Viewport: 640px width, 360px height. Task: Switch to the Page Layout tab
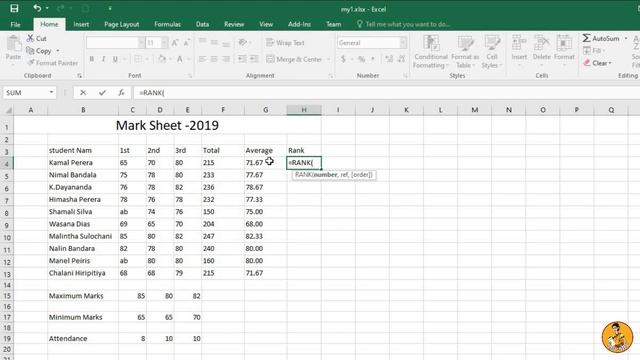pyautogui.click(x=122, y=24)
